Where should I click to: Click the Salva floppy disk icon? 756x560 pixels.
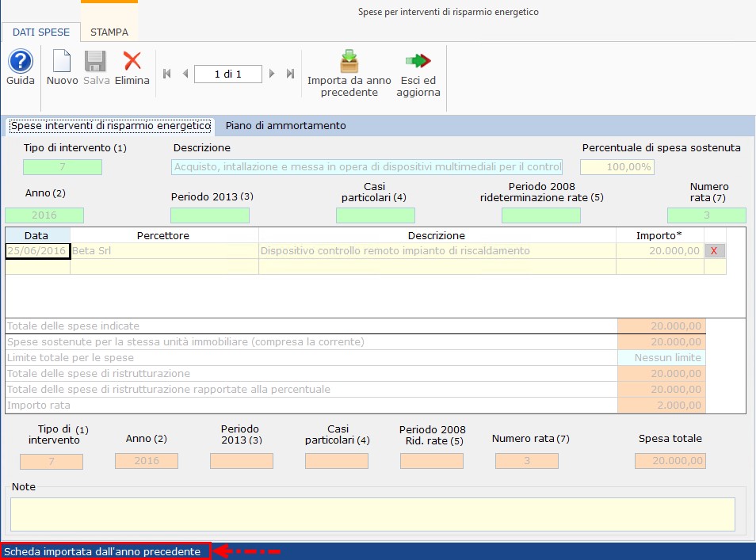95,62
